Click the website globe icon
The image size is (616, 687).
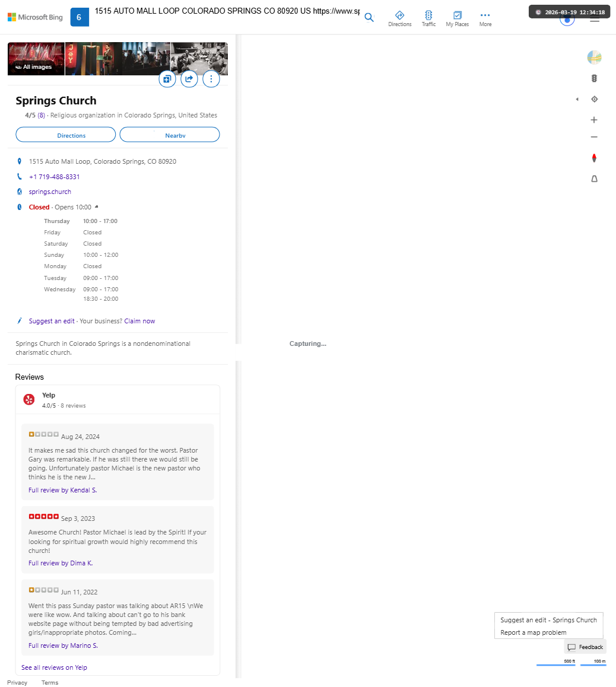coord(19,192)
